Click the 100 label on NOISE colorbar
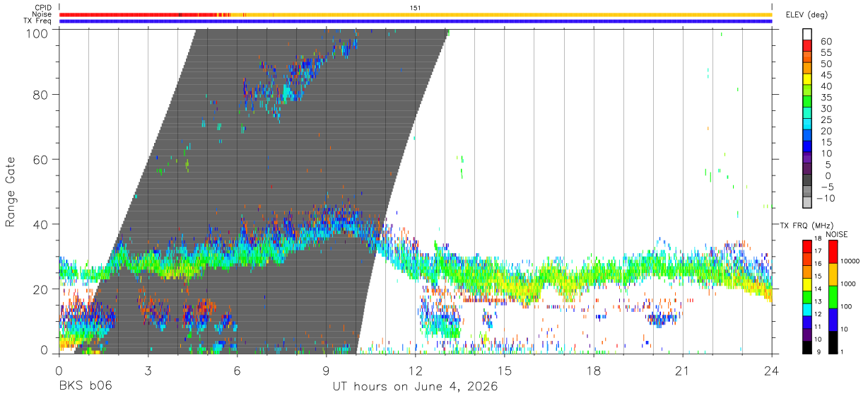 [x=845, y=307]
